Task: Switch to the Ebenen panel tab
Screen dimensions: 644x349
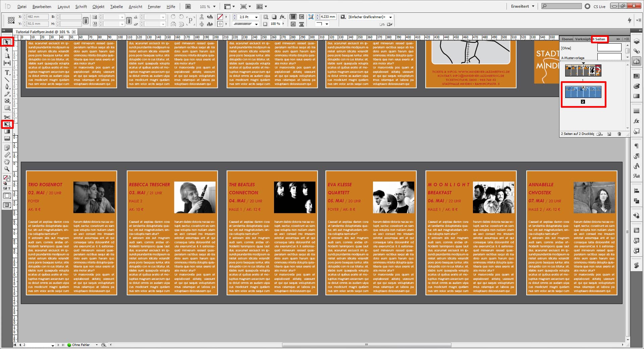Action: (567, 39)
